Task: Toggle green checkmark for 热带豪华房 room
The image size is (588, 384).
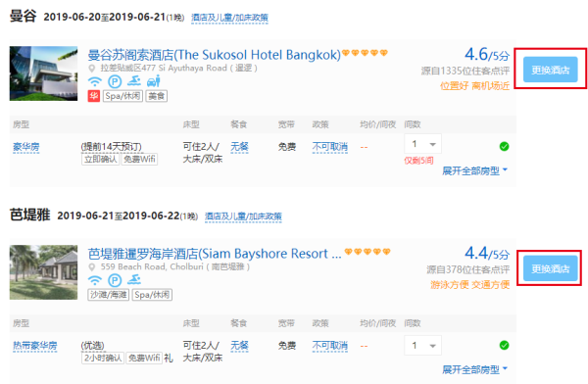Action: pyautogui.click(x=505, y=346)
